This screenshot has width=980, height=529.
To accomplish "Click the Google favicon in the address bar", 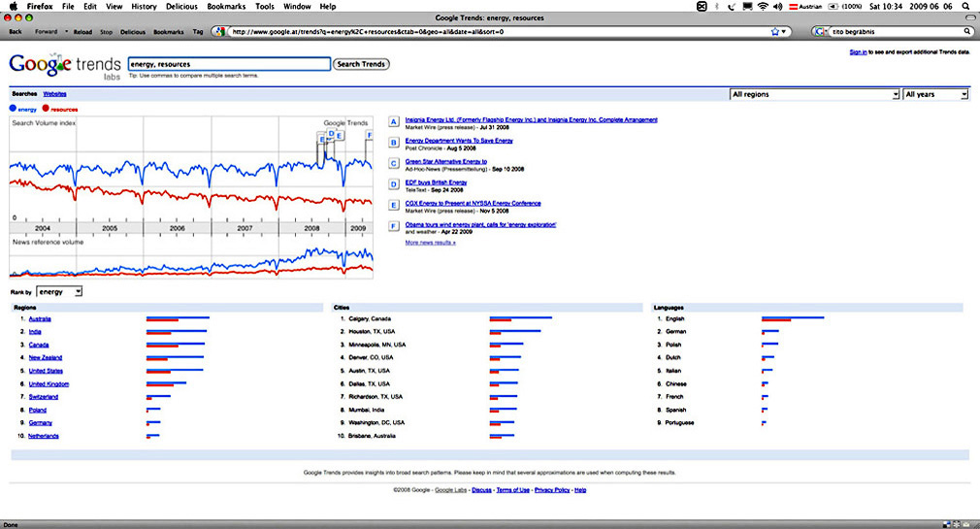I will click(218, 31).
